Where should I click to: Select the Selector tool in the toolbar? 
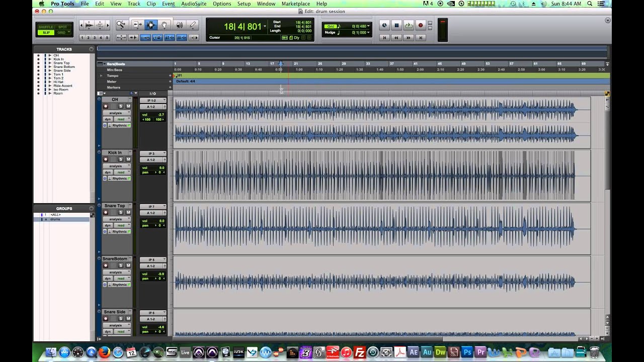pos(150,25)
